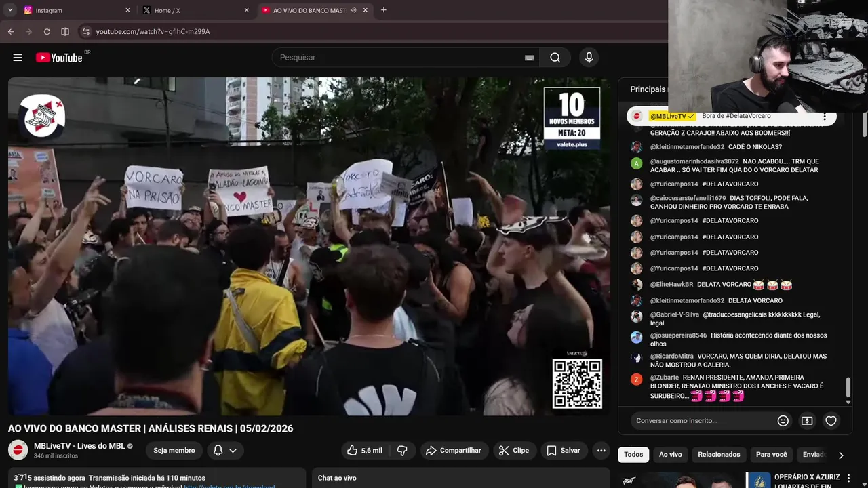
Task: Click pinned @MBLiveTV message banner
Action: pyautogui.click(x=731, y=117)
